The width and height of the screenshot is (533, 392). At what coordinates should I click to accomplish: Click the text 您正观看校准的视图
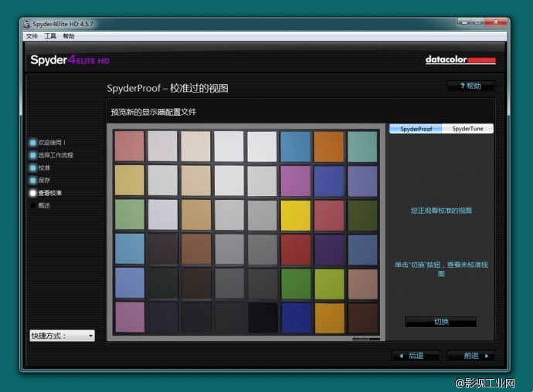click(x=441, y=211)
